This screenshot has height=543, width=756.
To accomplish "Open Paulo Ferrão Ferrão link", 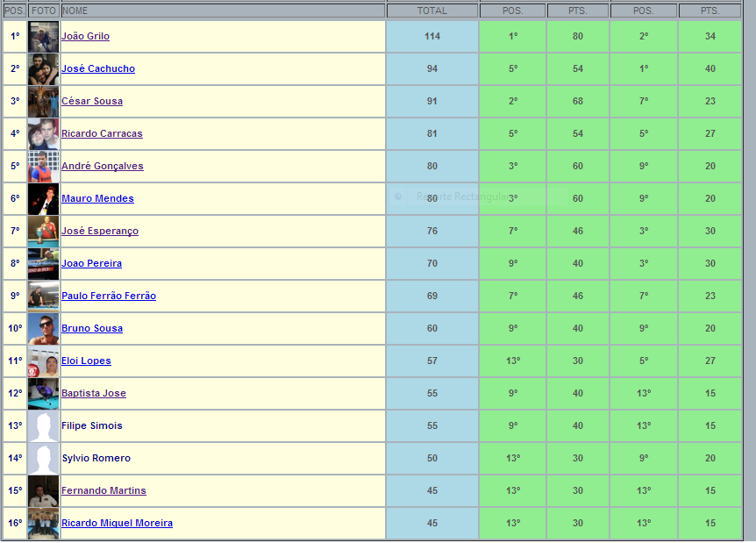I will [108, 297].
